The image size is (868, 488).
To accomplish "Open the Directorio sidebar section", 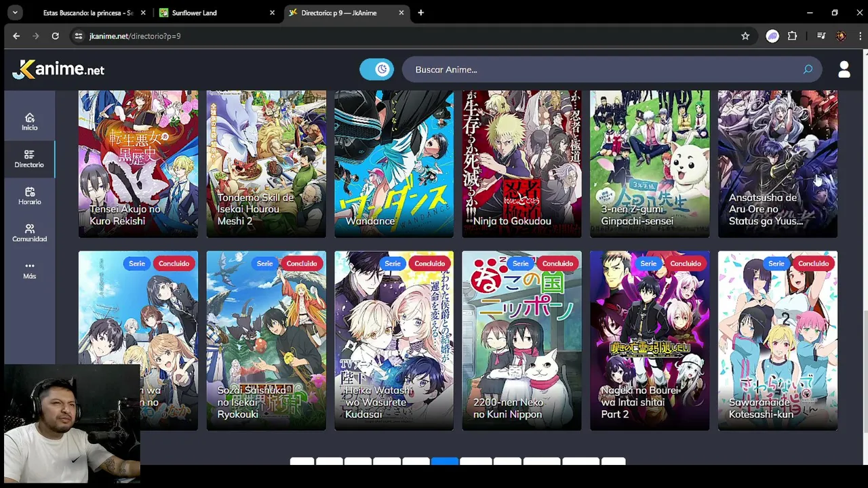I will coord(29,159).
